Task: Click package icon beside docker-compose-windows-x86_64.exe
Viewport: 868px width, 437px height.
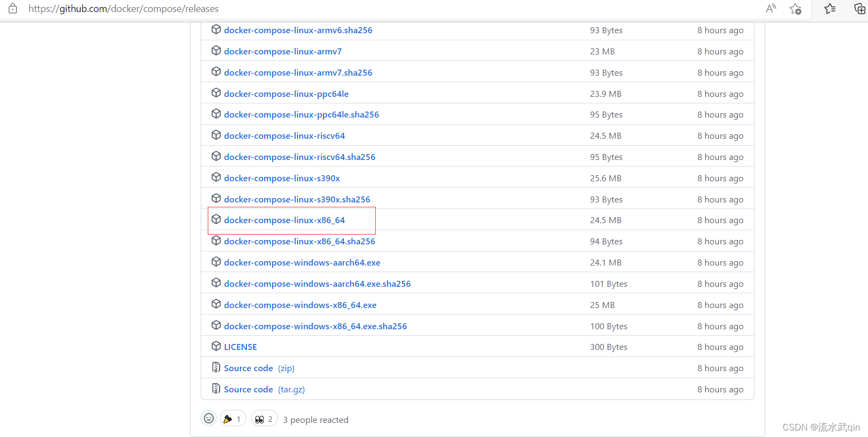Action: 216,304
